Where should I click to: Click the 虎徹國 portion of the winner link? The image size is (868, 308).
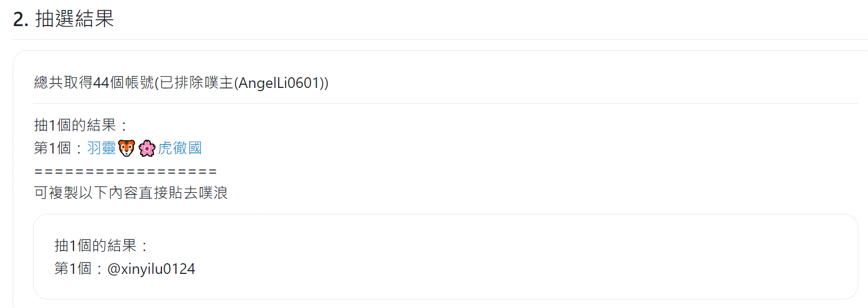[x=180, y=148]
